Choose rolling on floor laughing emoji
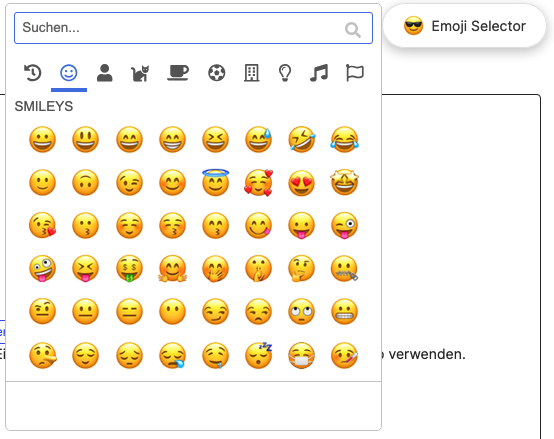Viewport: 554px width, 439px height. point(302,140)
